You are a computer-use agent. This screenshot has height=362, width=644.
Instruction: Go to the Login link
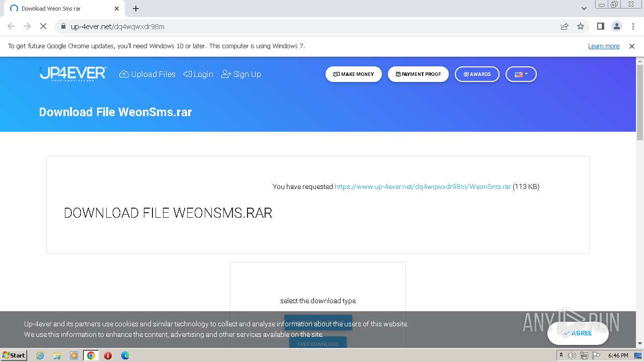click(x=198, y=74)
